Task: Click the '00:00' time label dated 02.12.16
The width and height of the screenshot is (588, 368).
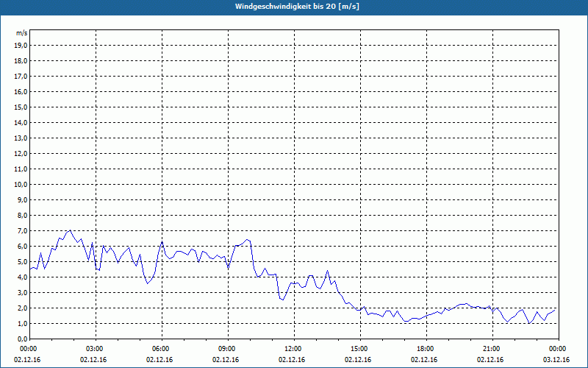Action: tap(28, 349)
